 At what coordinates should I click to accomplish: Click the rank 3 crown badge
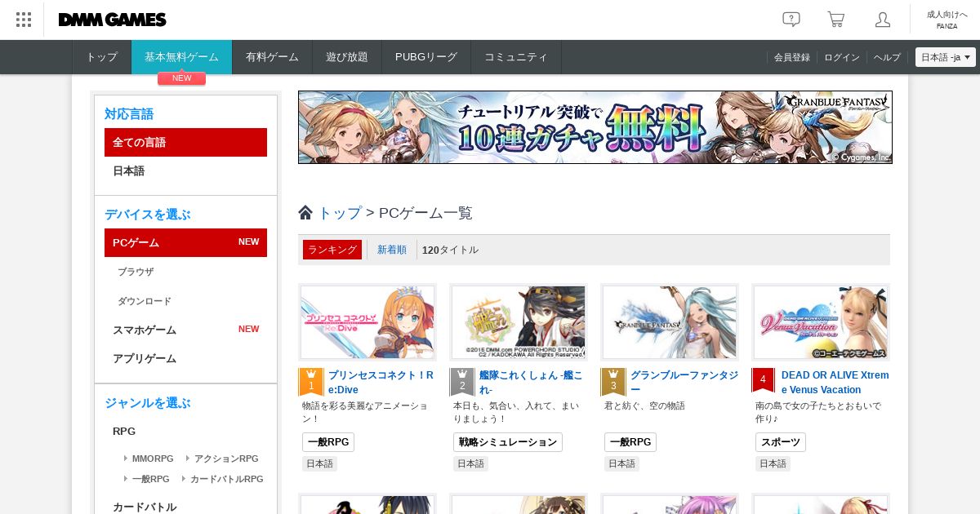tap(613, 381)
